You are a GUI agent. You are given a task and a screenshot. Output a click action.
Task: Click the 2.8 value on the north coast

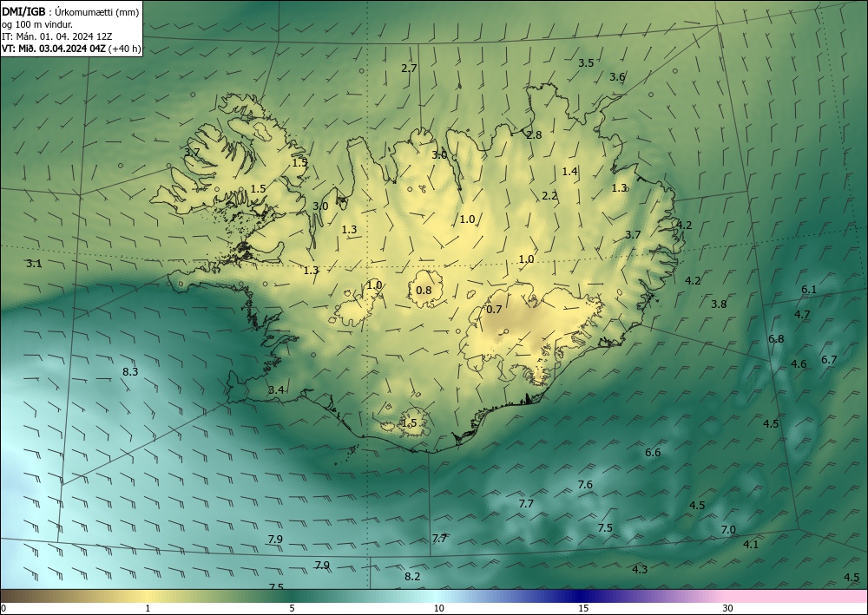(534, 135)
